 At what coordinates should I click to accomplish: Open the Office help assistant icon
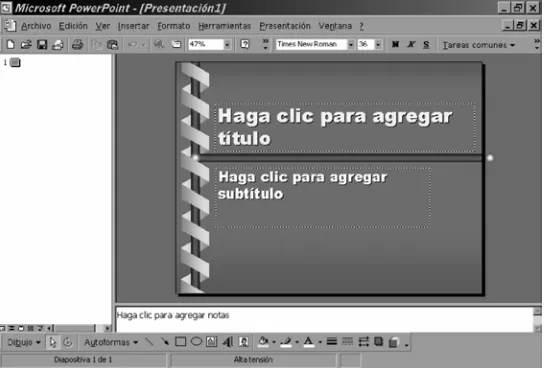(245, 45)
